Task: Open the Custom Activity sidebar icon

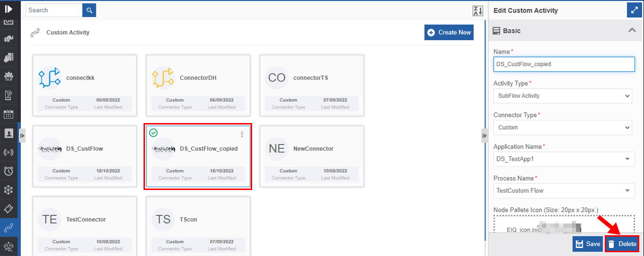Action: point(8,228)
